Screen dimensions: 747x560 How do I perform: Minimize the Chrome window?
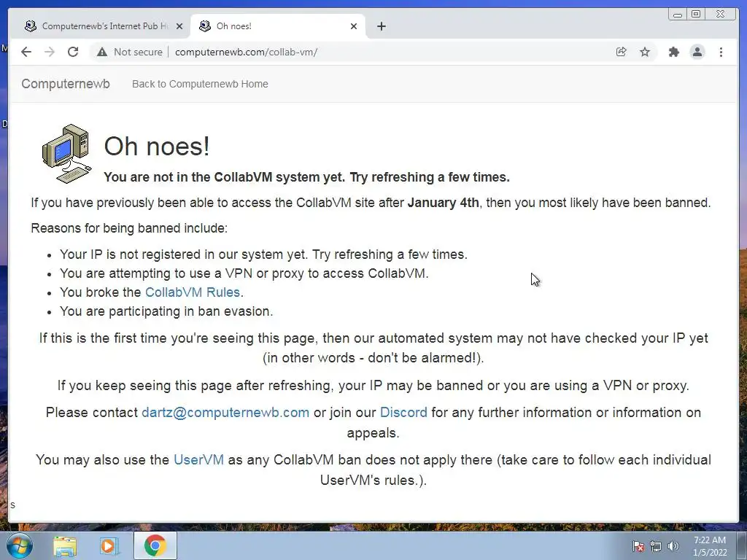pyautogui.click(x=678, y=15)
